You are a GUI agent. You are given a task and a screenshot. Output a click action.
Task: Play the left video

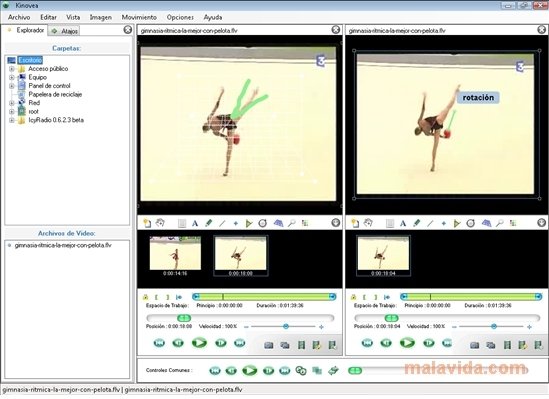point(199,343)
